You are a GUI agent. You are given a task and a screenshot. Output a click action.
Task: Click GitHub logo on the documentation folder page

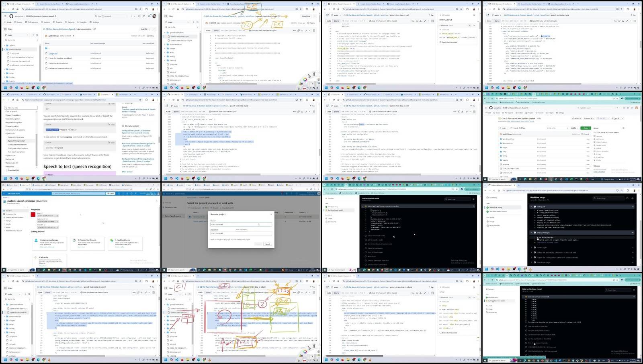11,16
